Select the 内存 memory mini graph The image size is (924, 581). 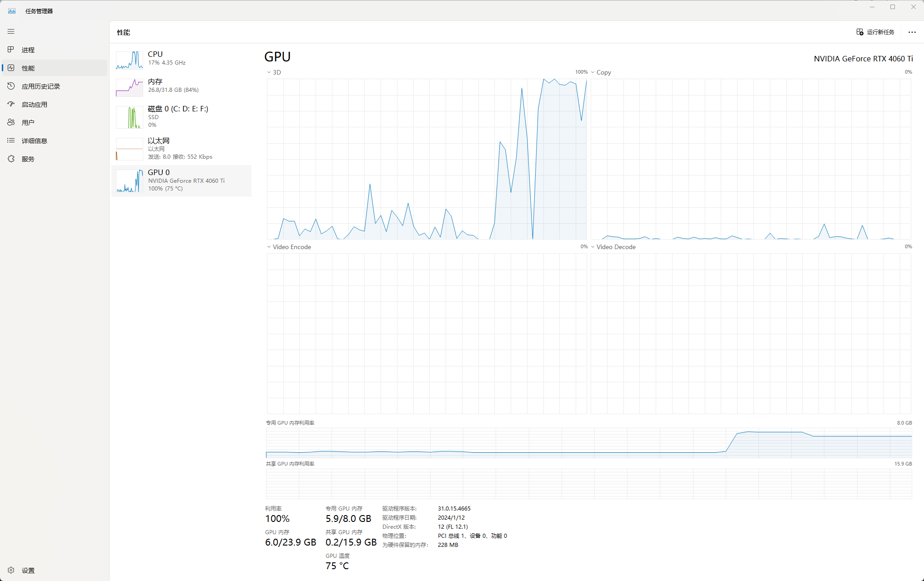coord(130,87)
